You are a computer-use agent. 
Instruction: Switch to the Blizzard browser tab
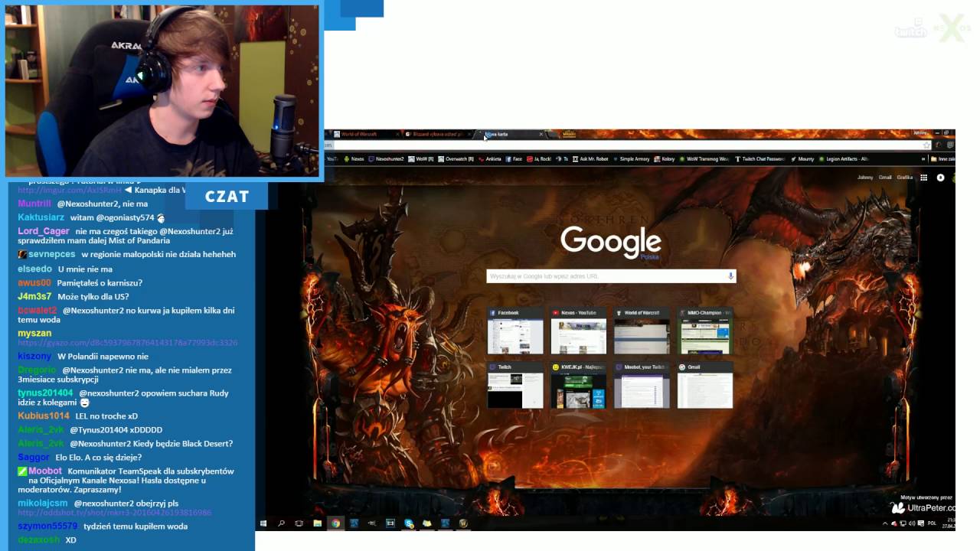point(439,134)
